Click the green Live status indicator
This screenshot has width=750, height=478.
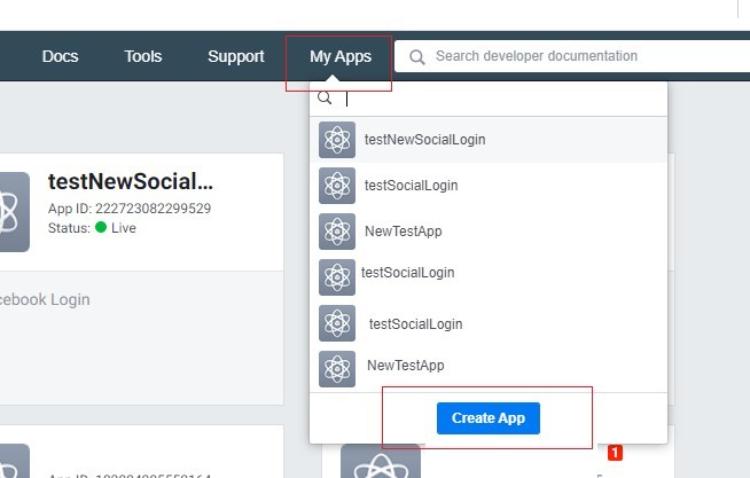pyautogui.click(x=100, y=227)
